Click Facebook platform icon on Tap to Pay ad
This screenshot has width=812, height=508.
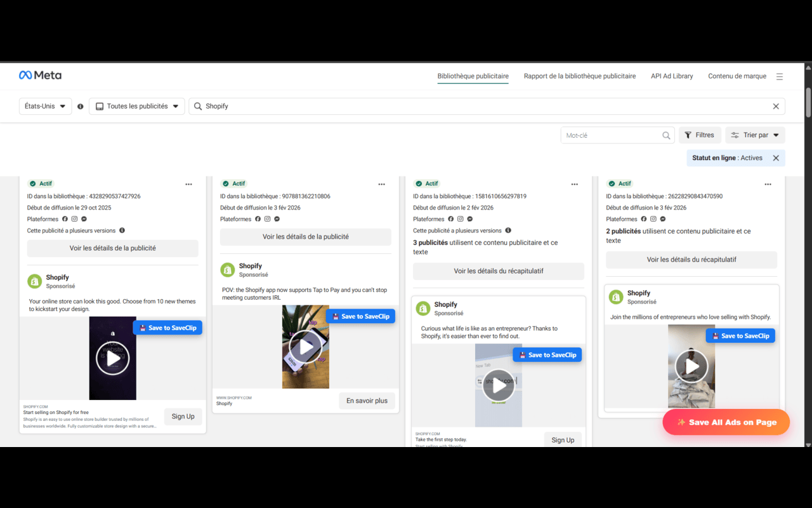tap(258, 219)
